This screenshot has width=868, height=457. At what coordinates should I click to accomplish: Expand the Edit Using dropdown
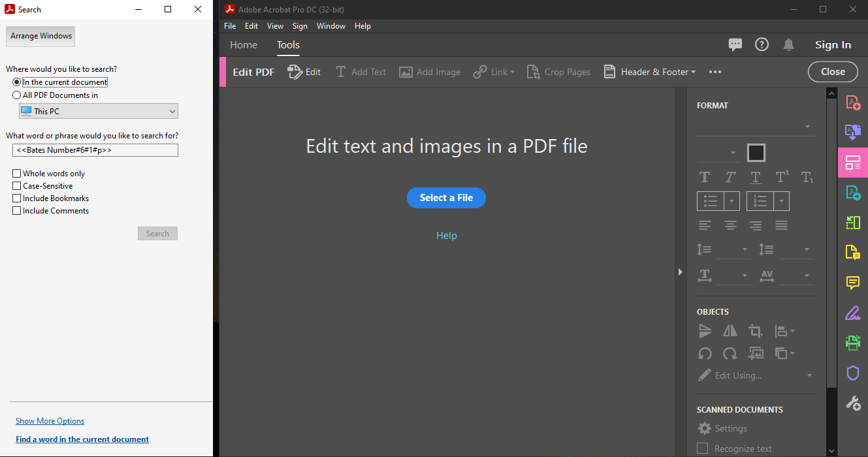(809, 375)
